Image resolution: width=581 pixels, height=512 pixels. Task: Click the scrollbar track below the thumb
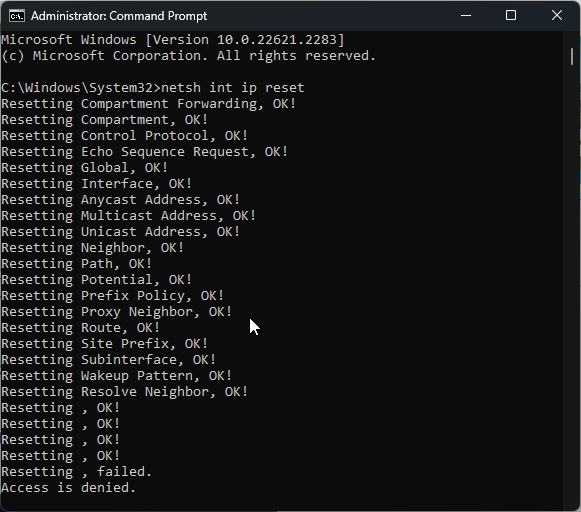tap(572, 282)
